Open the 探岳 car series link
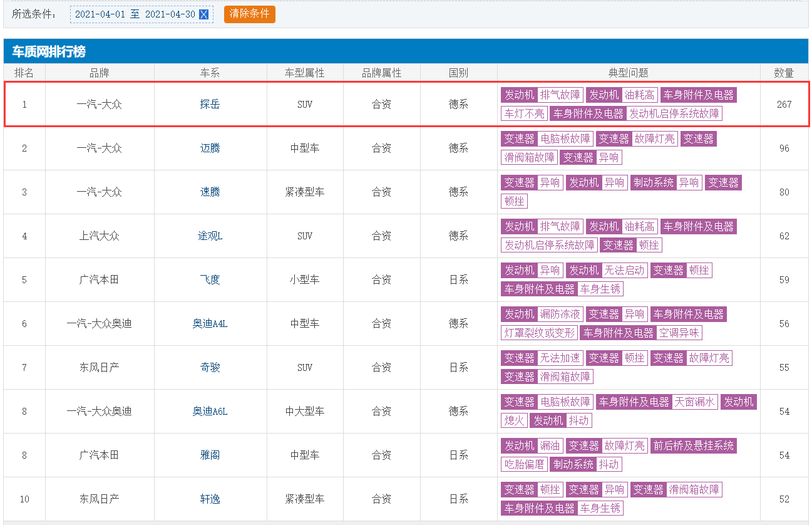812x525 pixels. click(210, 105)
